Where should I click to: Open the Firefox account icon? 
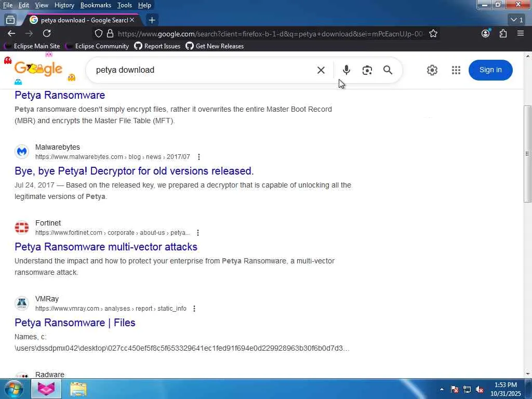pyautogui.click(x=486, y=33)
